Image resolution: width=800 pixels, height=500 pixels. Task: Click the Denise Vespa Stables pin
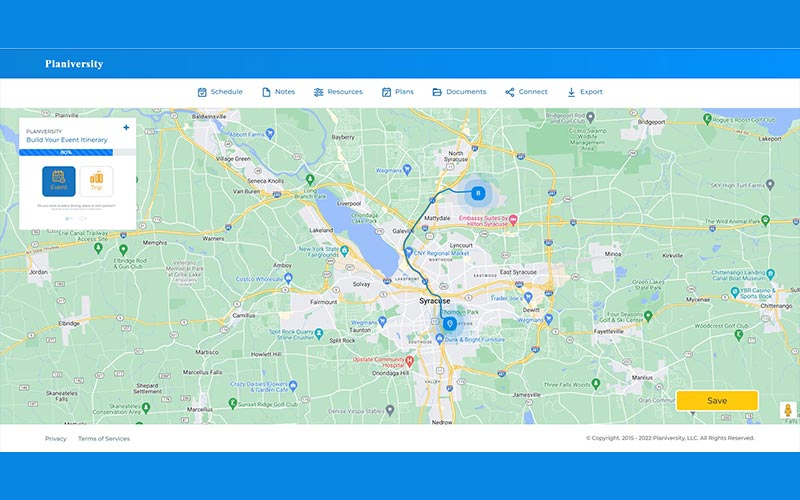390,409
